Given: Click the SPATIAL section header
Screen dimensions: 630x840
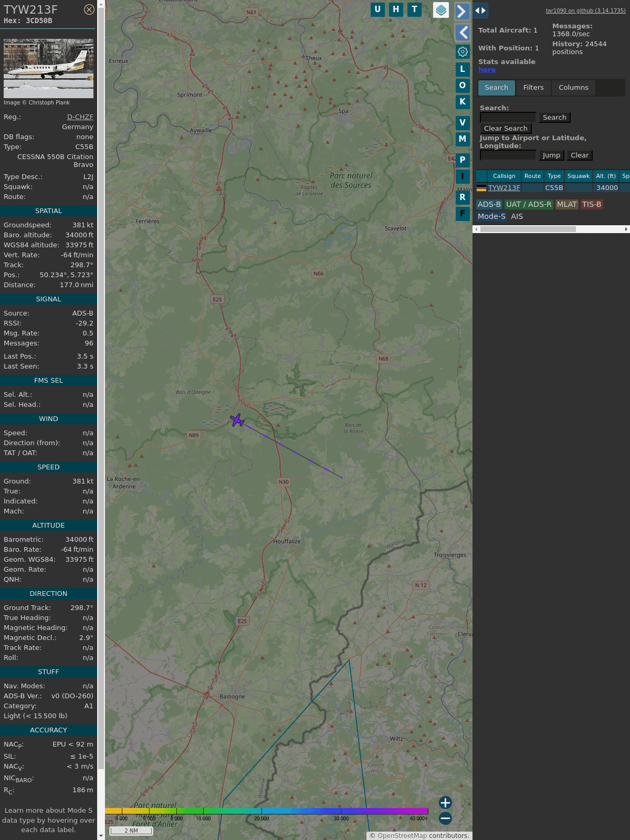Looking at the screenshot, I should [48, 211].
